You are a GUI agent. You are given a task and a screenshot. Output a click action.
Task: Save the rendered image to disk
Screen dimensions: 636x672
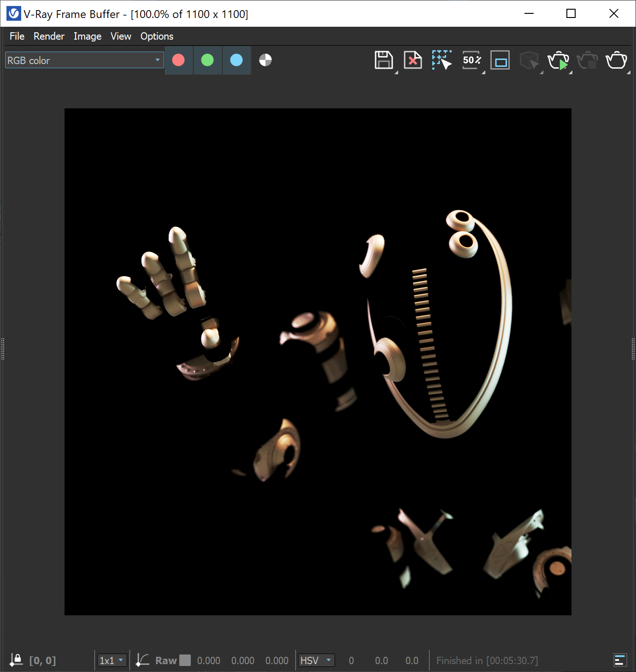(x=384, y=60)
